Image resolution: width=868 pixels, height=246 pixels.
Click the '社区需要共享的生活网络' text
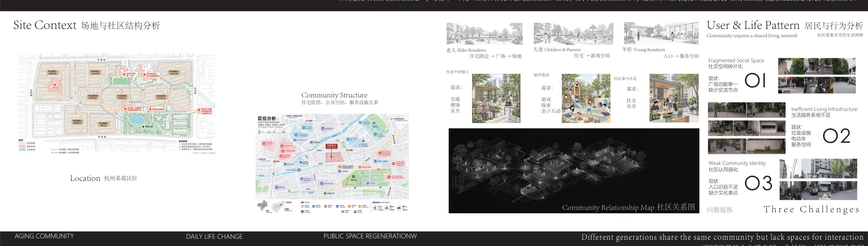[x=840, y=35]
